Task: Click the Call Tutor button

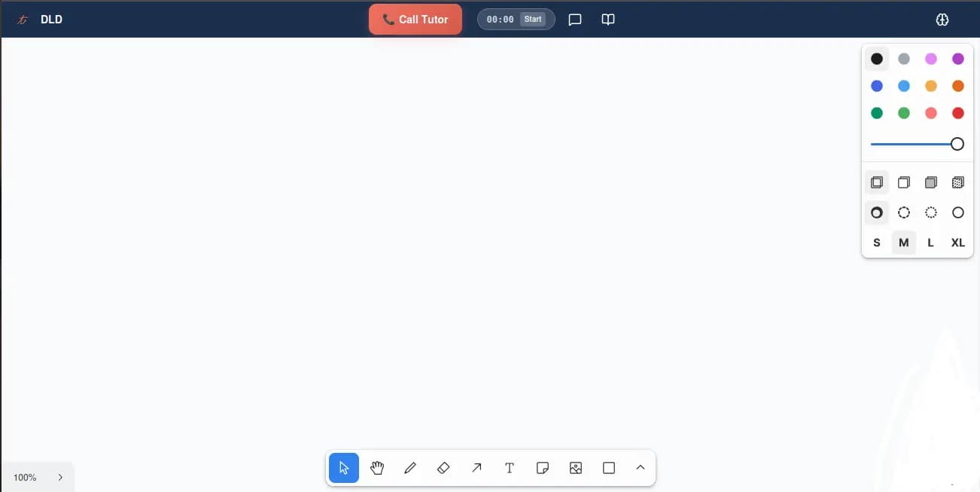Action: [x=415, y=20]
